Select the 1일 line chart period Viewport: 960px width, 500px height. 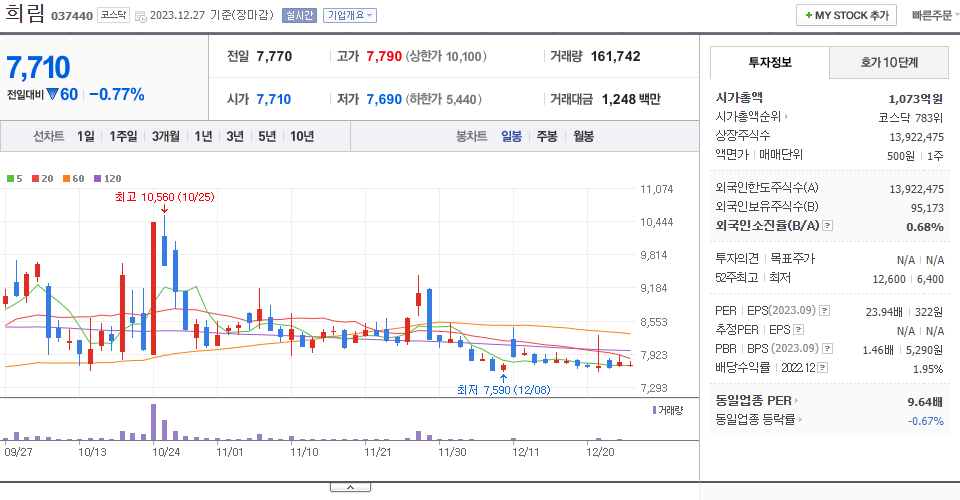[86, 136]
